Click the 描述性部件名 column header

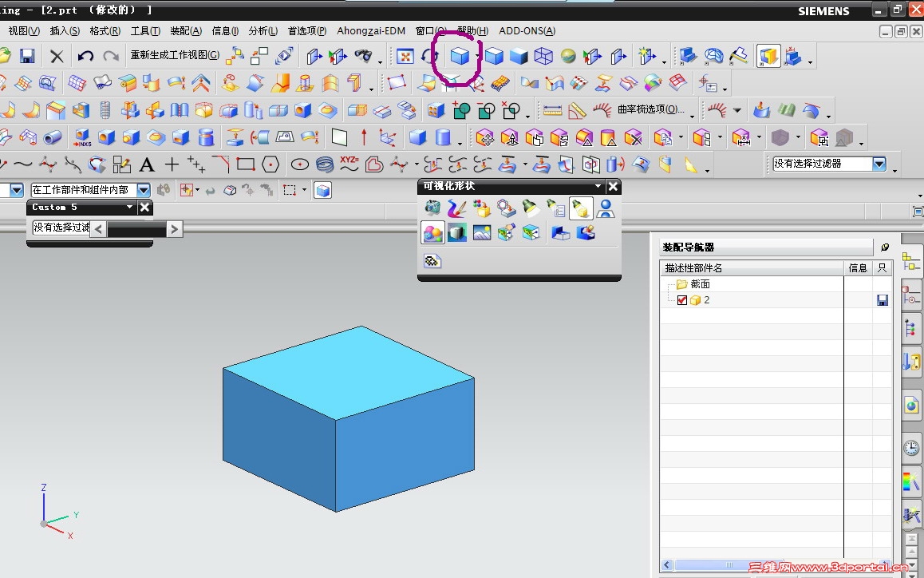coord(752,268)
